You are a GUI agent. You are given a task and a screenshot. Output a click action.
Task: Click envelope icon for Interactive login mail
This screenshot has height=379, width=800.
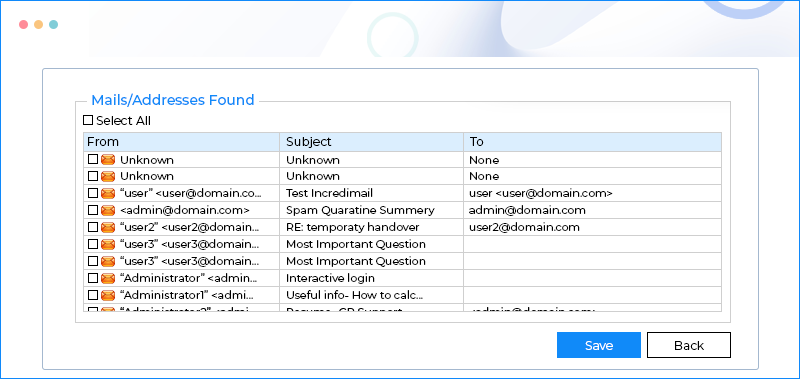pos(108,278)
